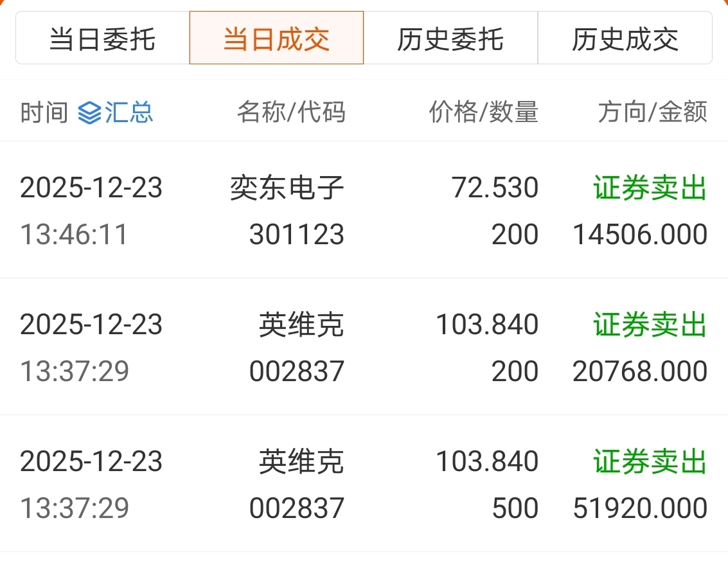Open the 奕东电子 trade record

(364, 210)
